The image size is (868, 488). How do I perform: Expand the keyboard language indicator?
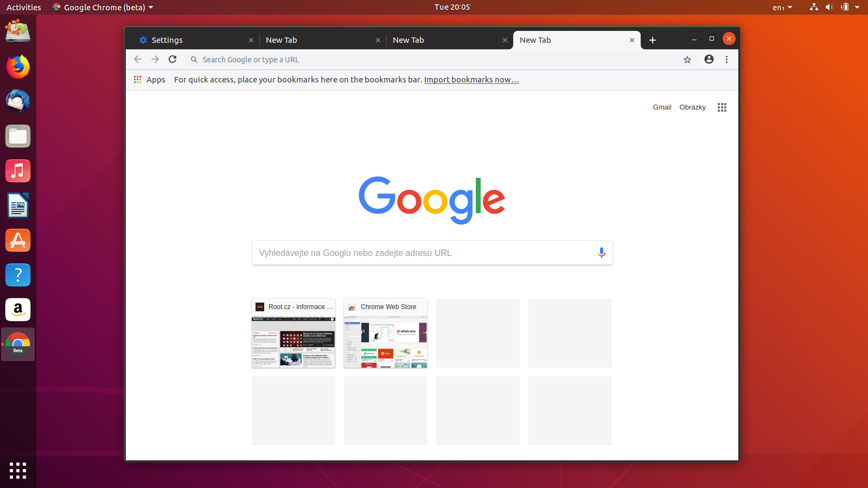click(782, 7)
